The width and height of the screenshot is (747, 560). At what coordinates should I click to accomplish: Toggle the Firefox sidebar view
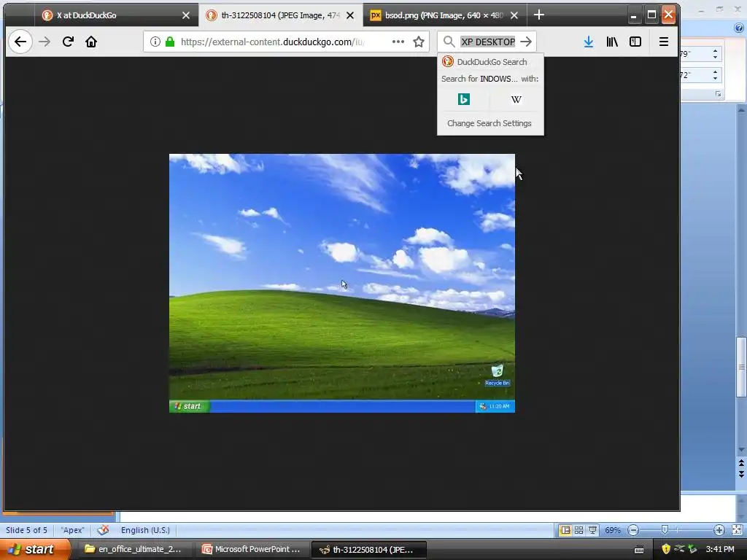pos(635,42)
